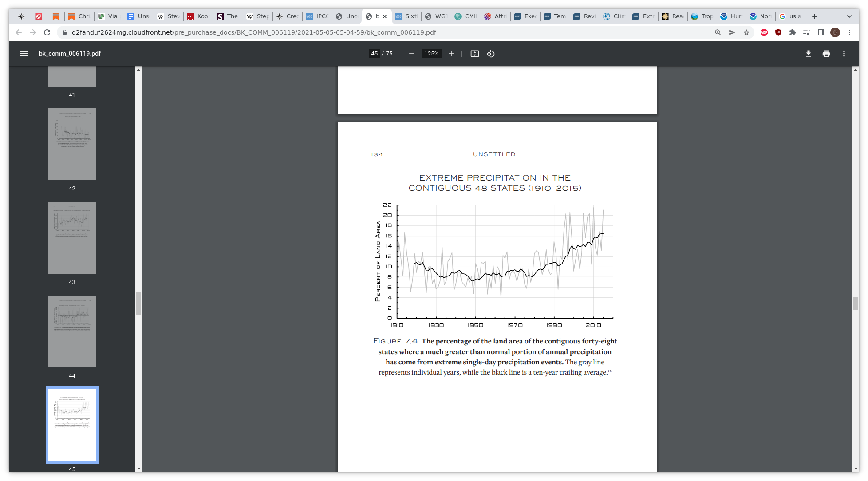Switch to the Hurr tab
Viewport: 868px width, 481px height.
[731, 16]
